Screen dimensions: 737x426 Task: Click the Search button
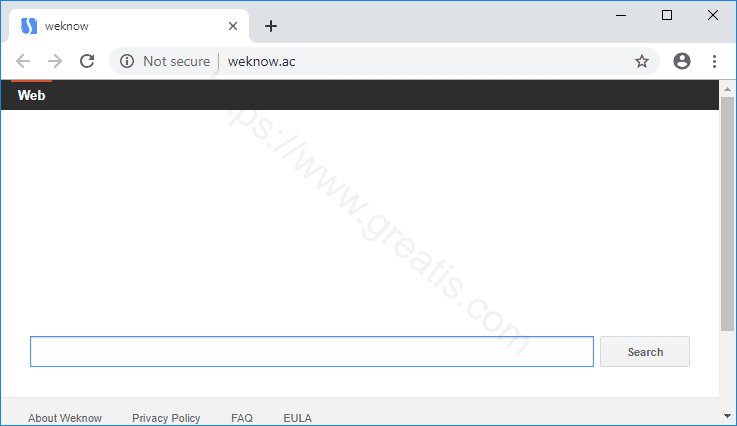[645, 352]
